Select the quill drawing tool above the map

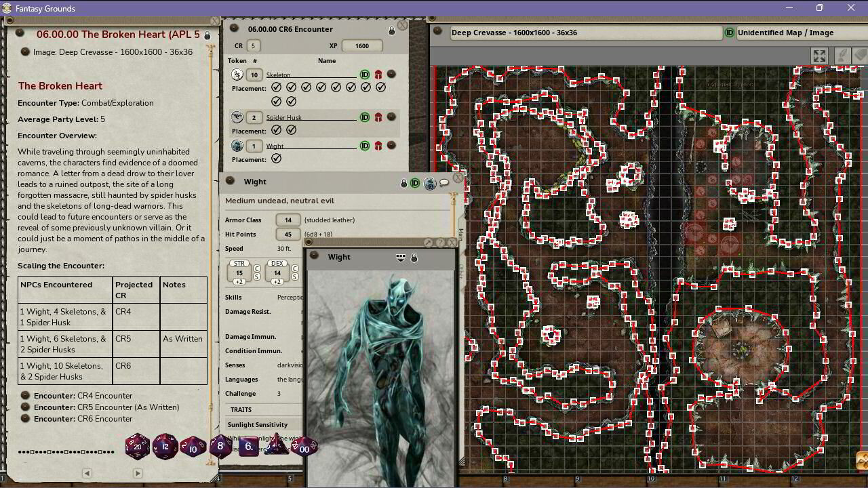pos(844,55)
